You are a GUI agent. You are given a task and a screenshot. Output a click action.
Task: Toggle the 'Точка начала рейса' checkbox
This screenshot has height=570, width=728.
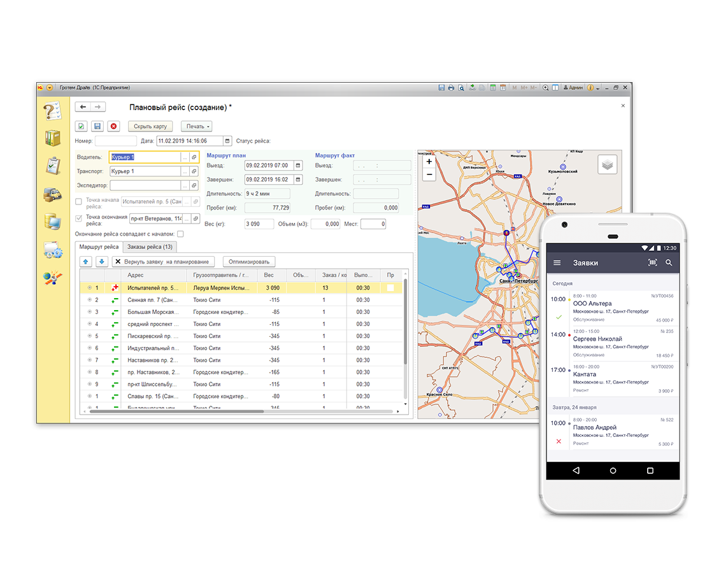pyautogui.click(x=78, y=201)
